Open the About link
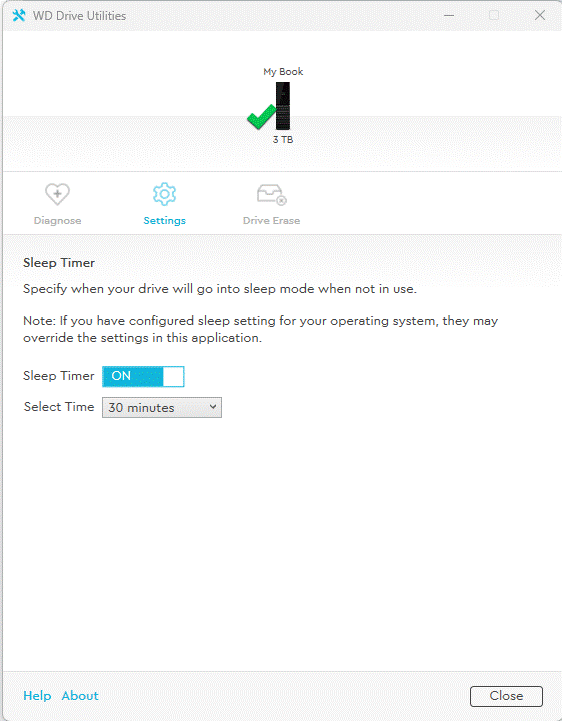 point(80,696)
